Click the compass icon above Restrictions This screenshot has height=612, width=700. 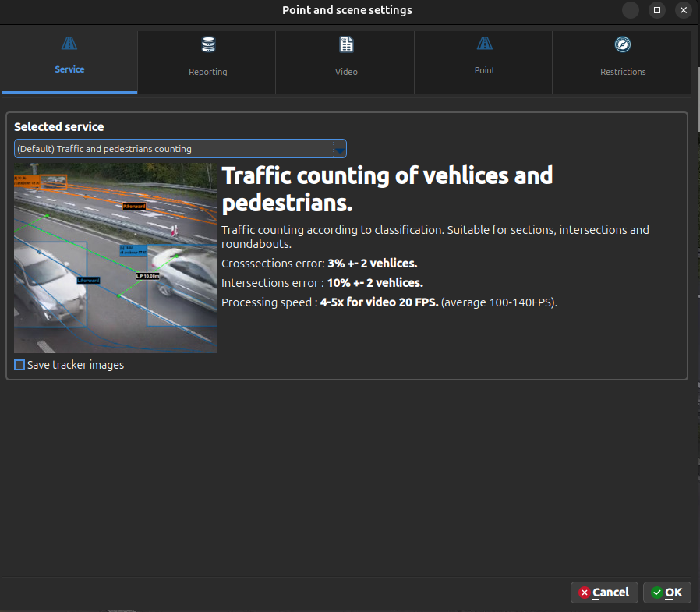point(623,44)
